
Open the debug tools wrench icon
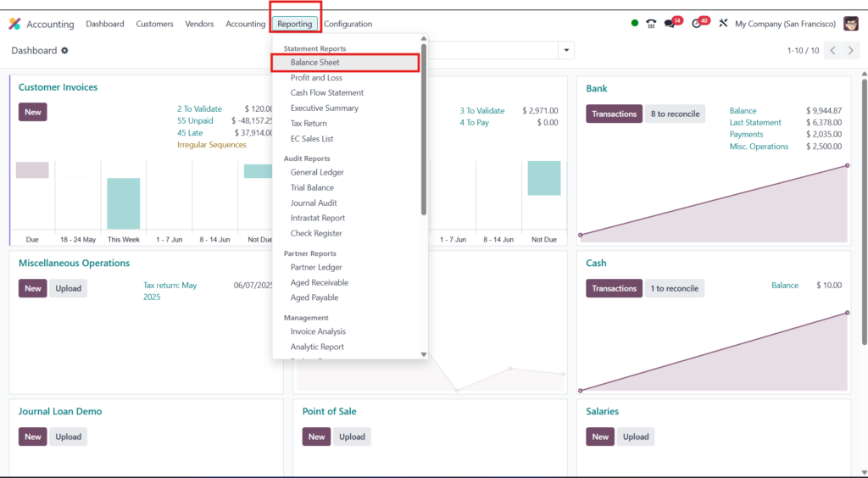[723, 23]
